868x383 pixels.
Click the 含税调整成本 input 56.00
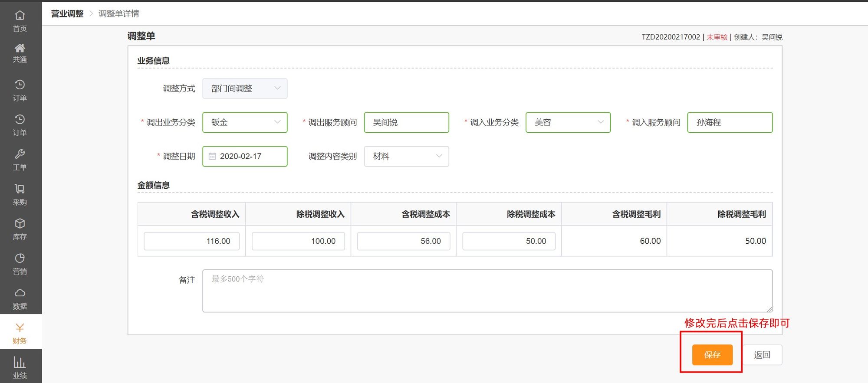tap(404, 241)
